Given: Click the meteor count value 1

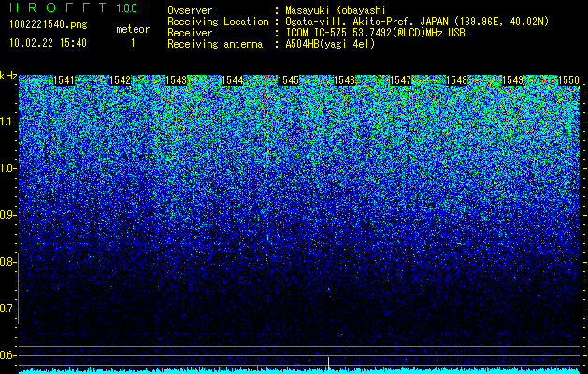Looking at the screenshot, I should coord(133,43).
